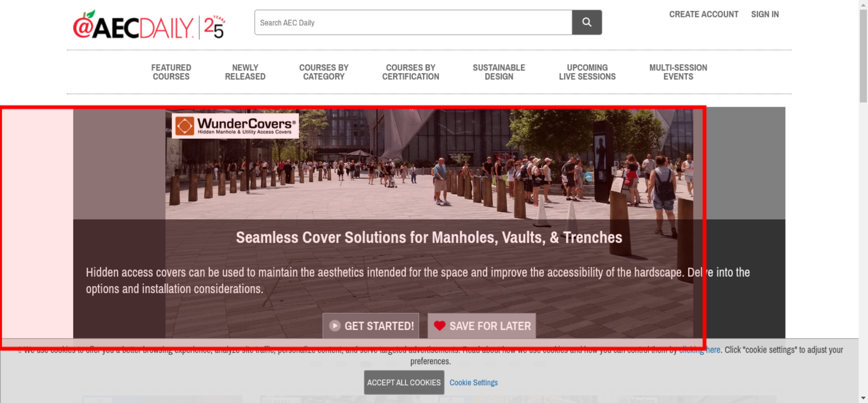
Task: Type in the Search AEC Daily field
Action: [x=413, y=23]
